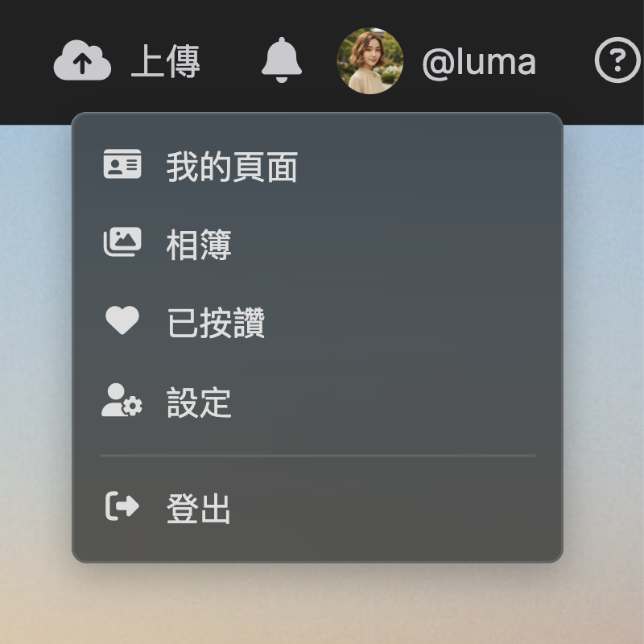Collapse the @luma account dropdown
Viewport: 644px width, 644px height.
pos(479,62)
